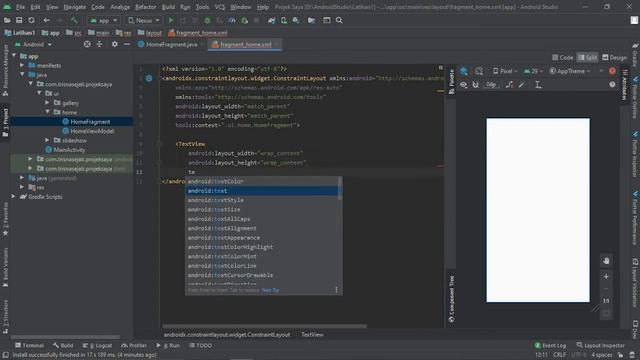
Task: Click the Search Everywhere magnifier icon
Action: (339, 20)
